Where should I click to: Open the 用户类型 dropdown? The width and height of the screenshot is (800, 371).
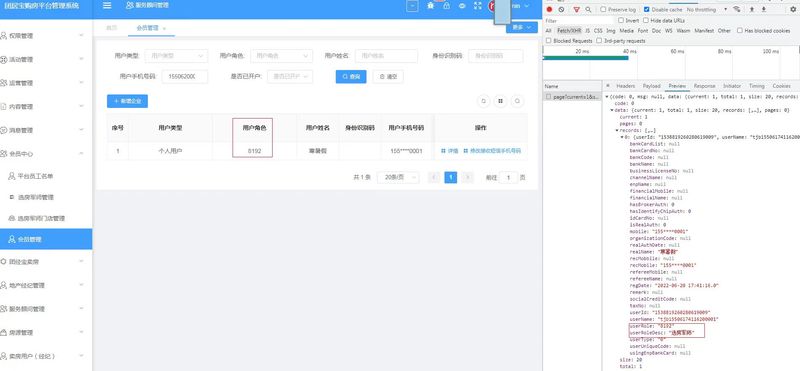point(177,56)
